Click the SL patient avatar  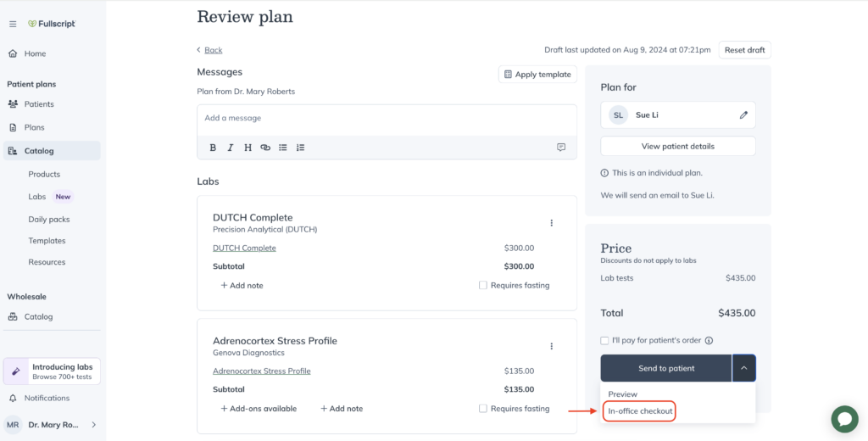(618, 115)
